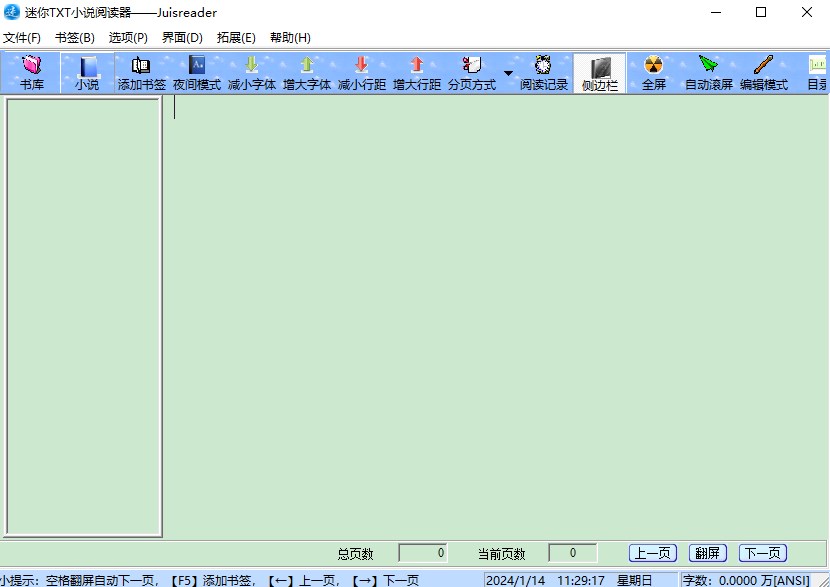The image size is (830, 587).
Task: Open the 拓展(E) menu
Action: pos(236,38)
